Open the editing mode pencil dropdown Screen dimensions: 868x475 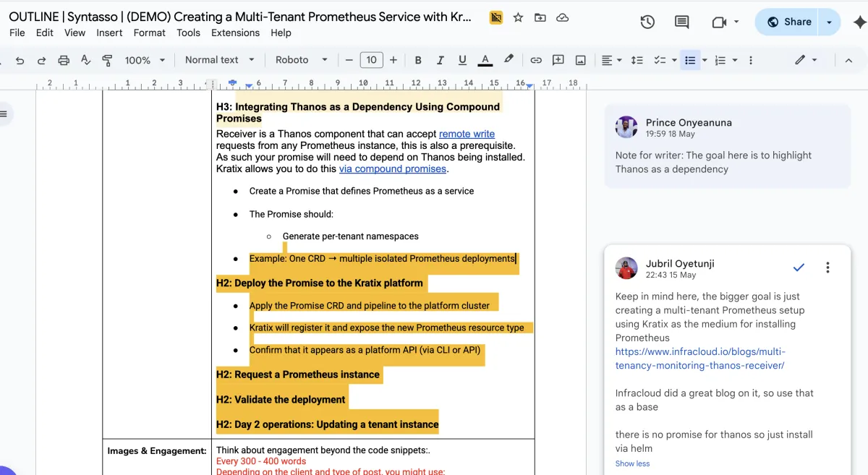tap(806, 60)
